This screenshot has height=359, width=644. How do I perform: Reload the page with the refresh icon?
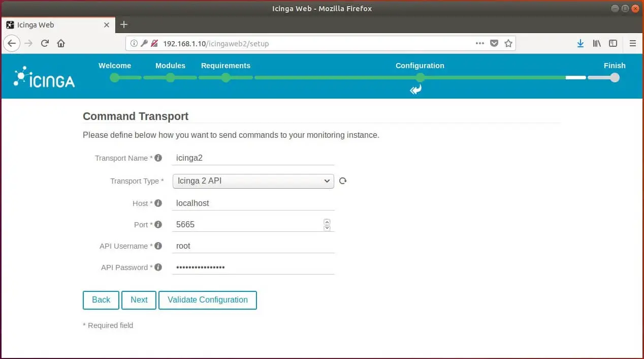[x=45, y=43]
